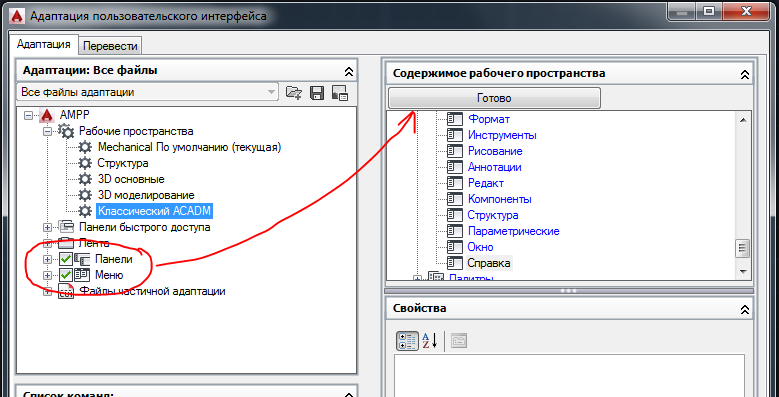Viewport: 779px width, 397px height.
Task: Select Mechanical По умолчанию (текущая) workspace
Action: coord(190,147)
